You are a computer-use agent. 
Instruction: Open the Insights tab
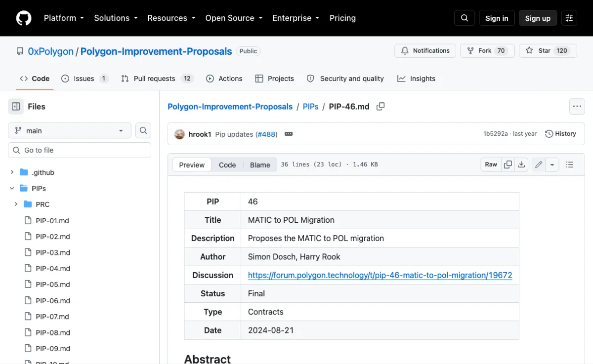(x=416, y=79)
